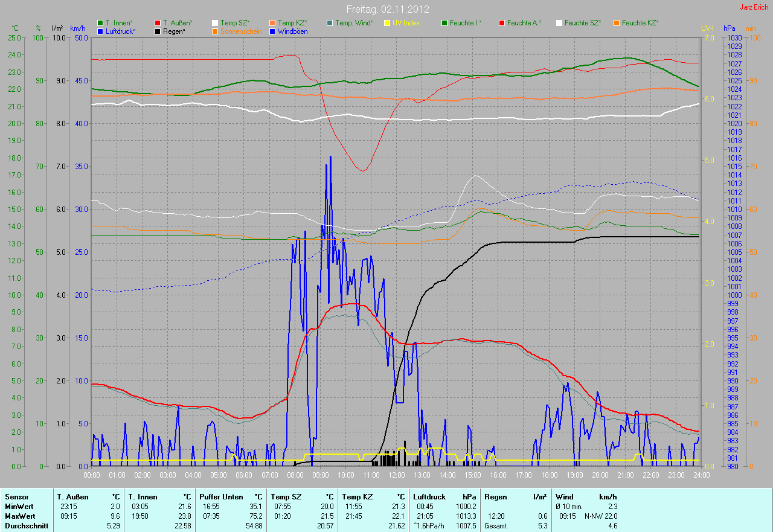
Task: Click the km/h axis unit label at top left
Action: pos(78,28)
